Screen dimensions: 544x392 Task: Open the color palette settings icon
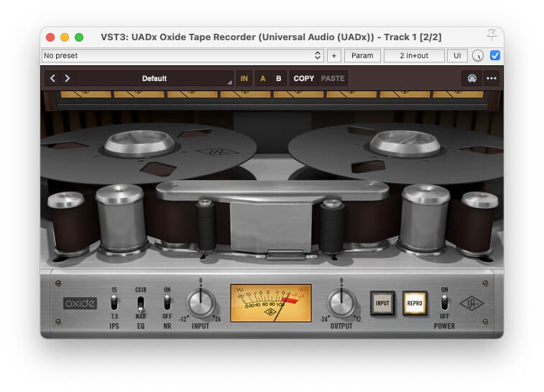click(471, 78)
